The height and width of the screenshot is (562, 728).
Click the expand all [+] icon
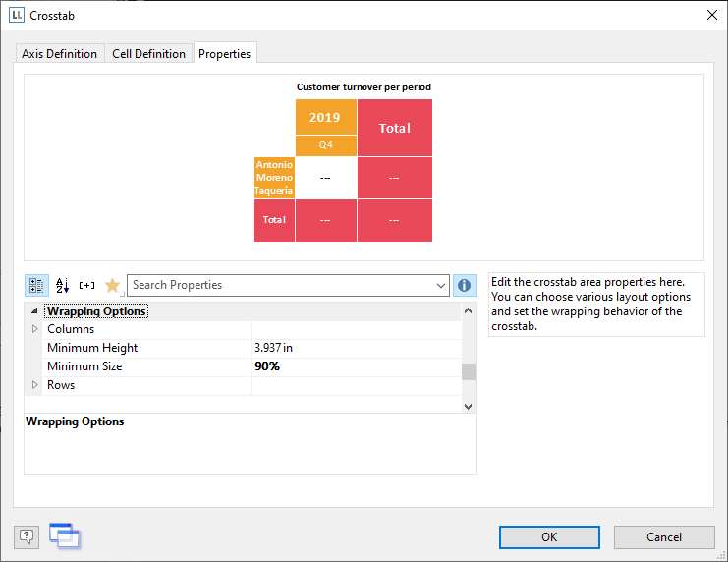coord(87,285)
